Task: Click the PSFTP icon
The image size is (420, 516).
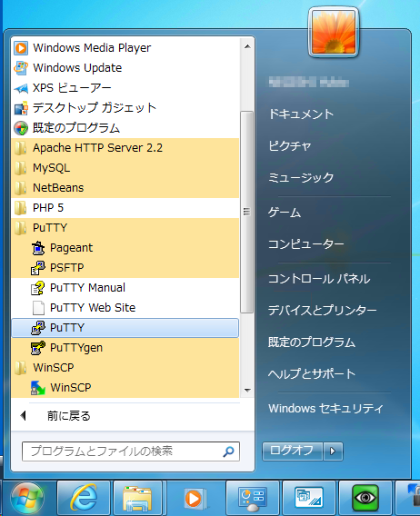Action: [x=38, y=268]
